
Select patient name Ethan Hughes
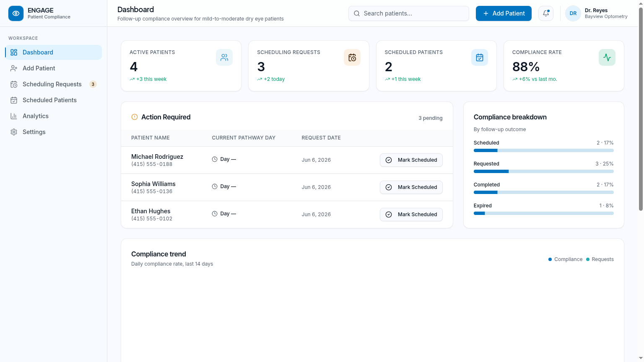[151, 211]
